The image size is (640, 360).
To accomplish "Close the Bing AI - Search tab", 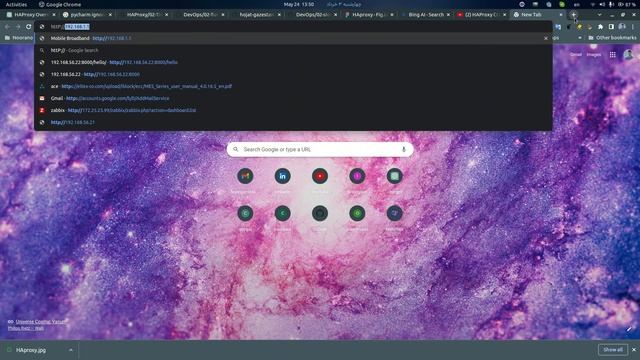I will click(448, 15).
